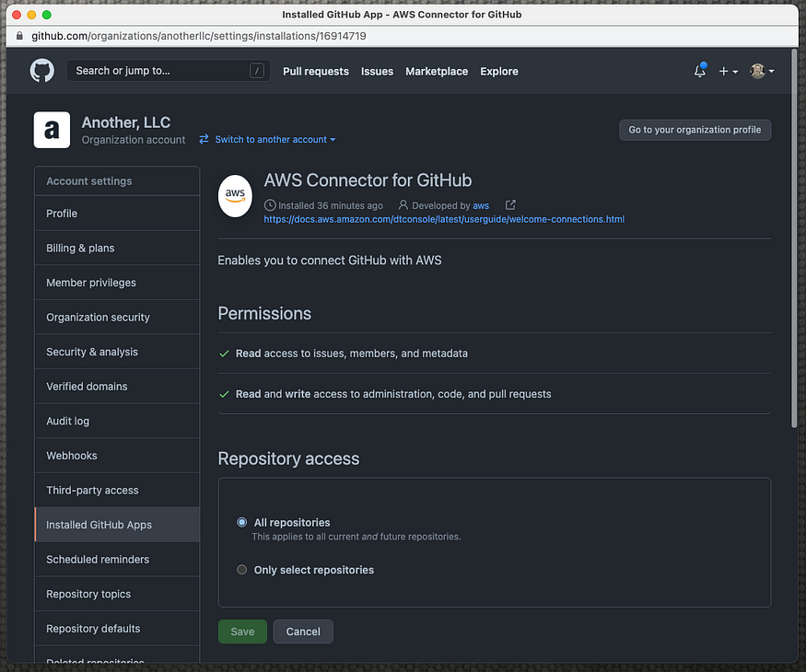Click Read and write access permission row
The image size is (806, 672).
[495, 394]
